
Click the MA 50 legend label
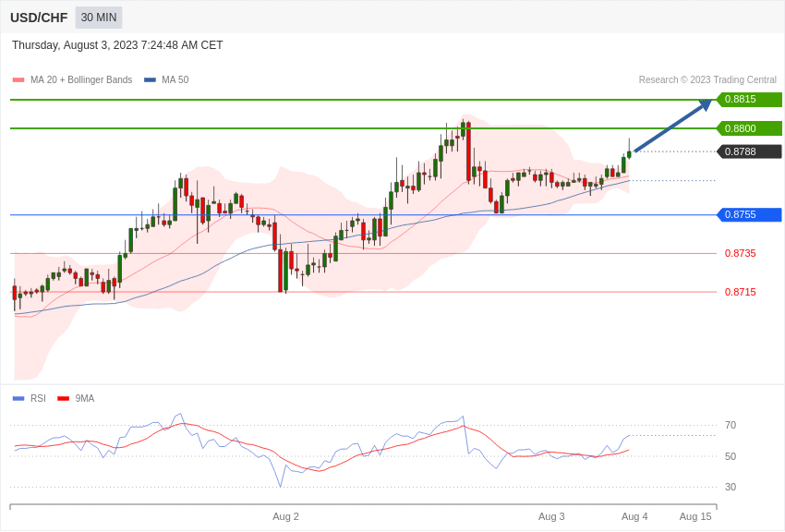pos(175,80)
